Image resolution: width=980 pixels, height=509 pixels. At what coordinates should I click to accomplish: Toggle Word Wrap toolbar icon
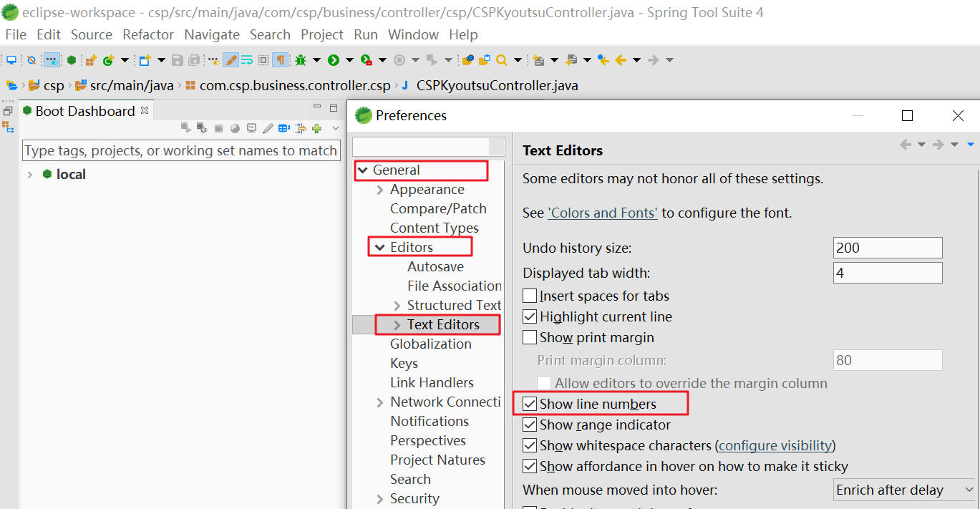tap(247, 60)
